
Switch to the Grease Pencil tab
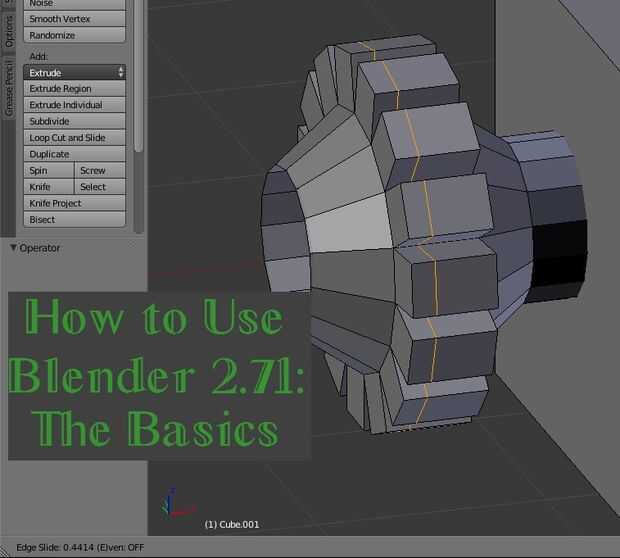9,89
